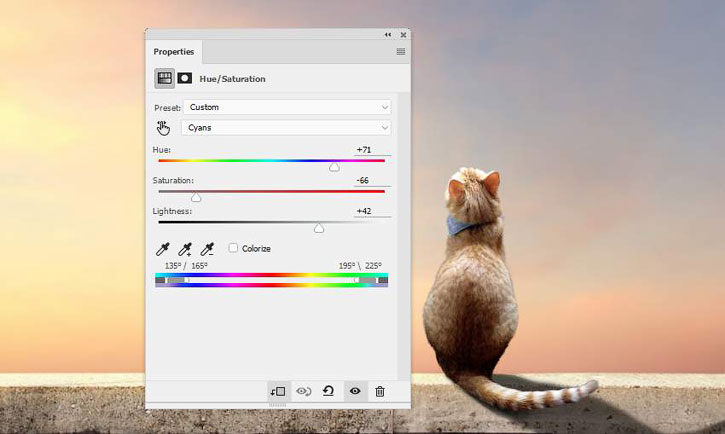
Task: Collapse the panel with double-arrow icon
Action: [387, 35]
